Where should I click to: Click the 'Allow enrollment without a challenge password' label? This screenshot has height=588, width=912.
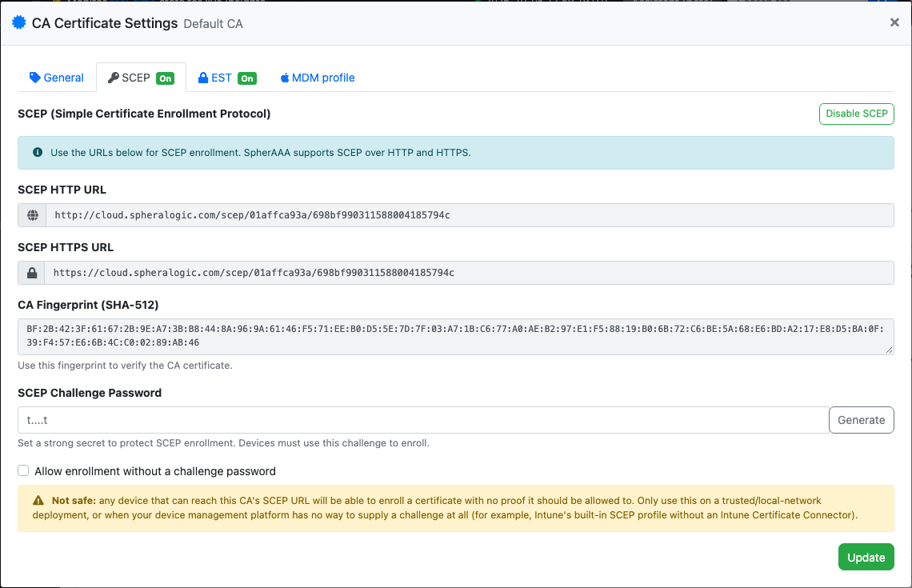click(154, 471)
